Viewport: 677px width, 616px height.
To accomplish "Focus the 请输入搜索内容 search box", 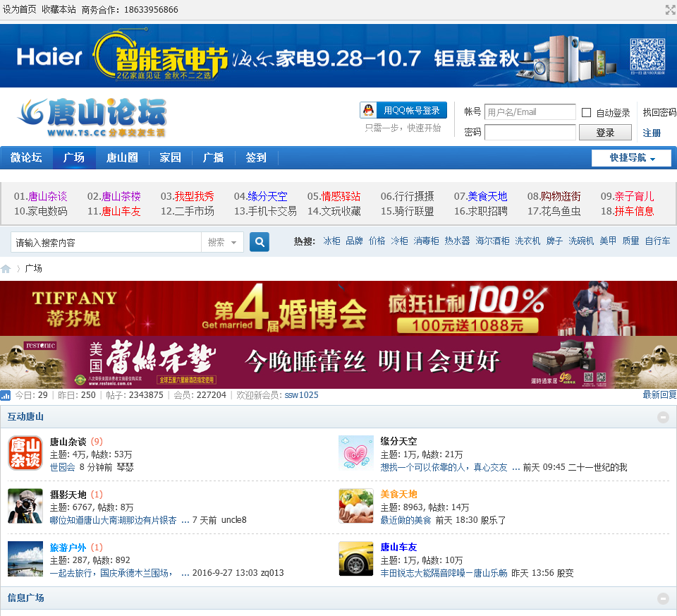I will pyautogui.click(x=106, y=242).
